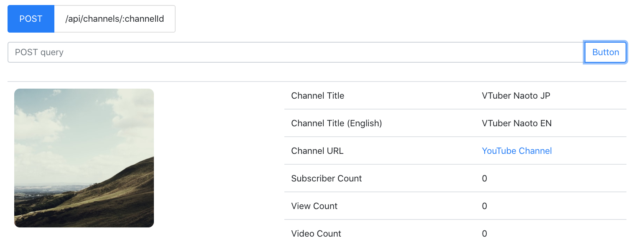Select the Video Count label
This screenshot has height=250, width=644.
316,234
